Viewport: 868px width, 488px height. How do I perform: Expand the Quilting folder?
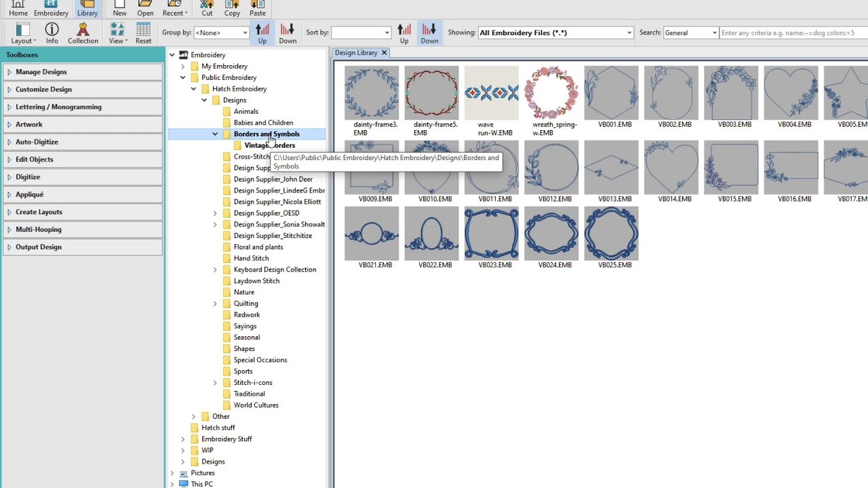point(215,304)
